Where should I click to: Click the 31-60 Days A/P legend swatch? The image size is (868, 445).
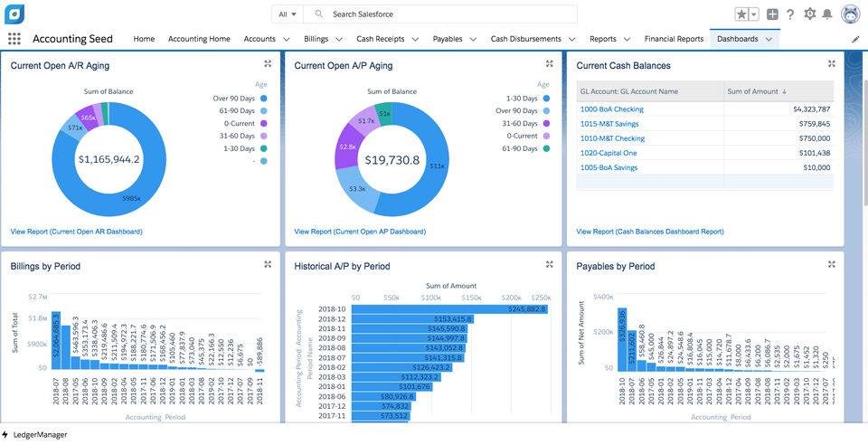pyautogui.click(x=546, y=123)
